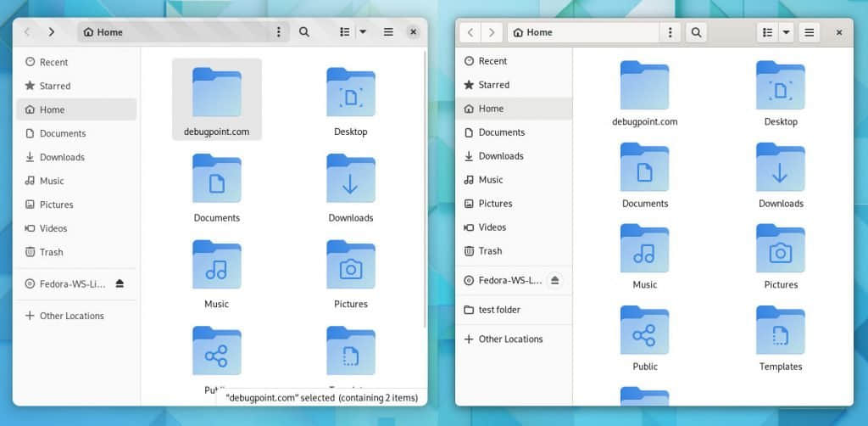The image size is (868, 426).
Task: Click the vertical scrollbar in left window
Action: point(425,188)
